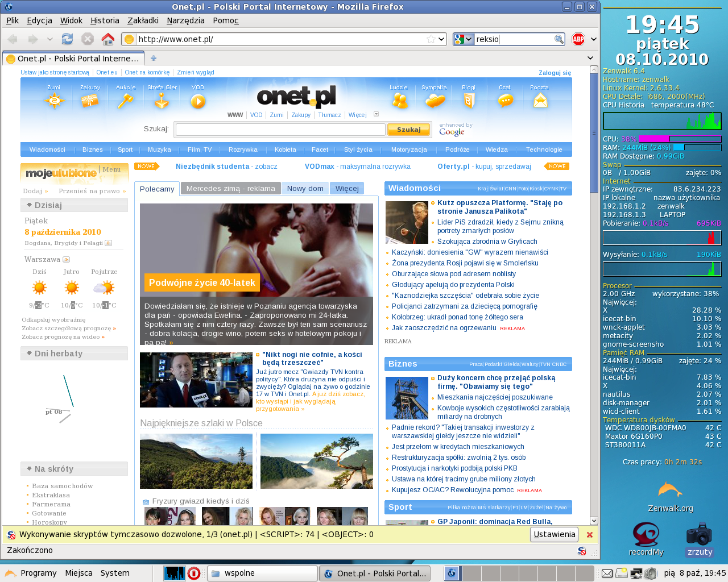The height and width of the screenshot is (582, 728).
Task: Open the Strefa Gier icon
Action: pyautogui.click(x=162, y=101)
